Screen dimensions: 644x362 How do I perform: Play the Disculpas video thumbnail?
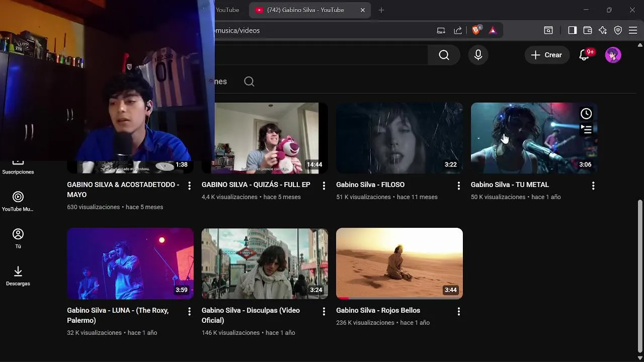tap(265, 263)
